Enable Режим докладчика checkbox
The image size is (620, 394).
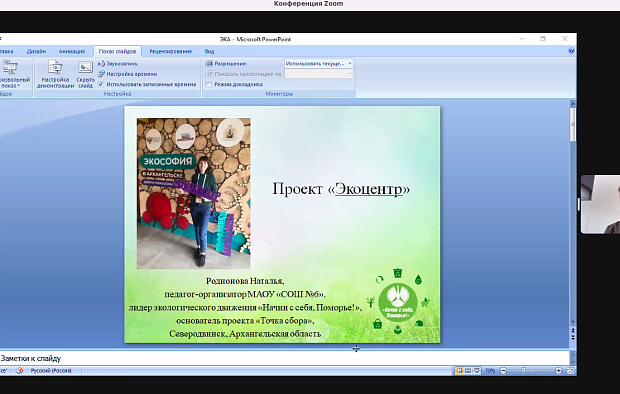tap(209, 84)
